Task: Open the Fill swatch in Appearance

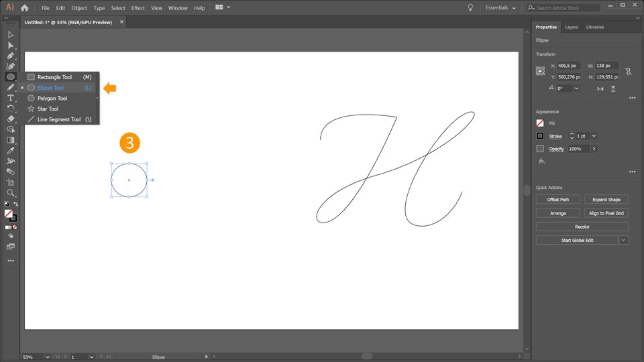Action: 540,123
